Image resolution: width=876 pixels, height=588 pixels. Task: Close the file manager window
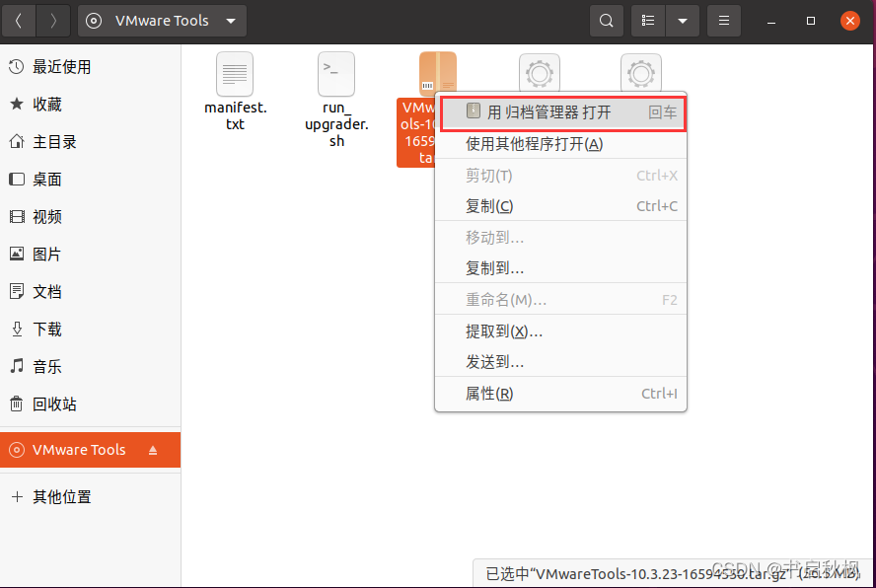click(x=849, y=22)
